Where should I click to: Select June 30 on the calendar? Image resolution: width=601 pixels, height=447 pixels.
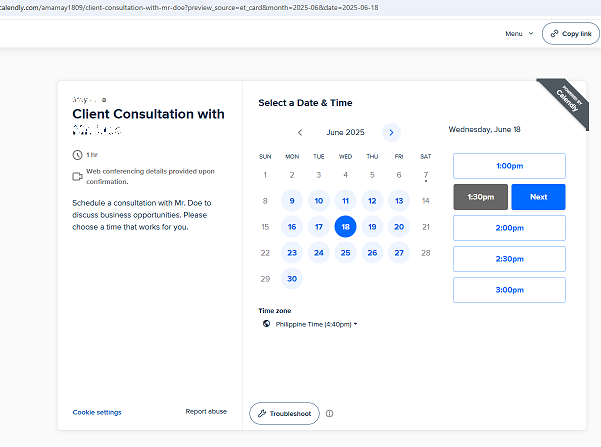[x=292, y=279]
